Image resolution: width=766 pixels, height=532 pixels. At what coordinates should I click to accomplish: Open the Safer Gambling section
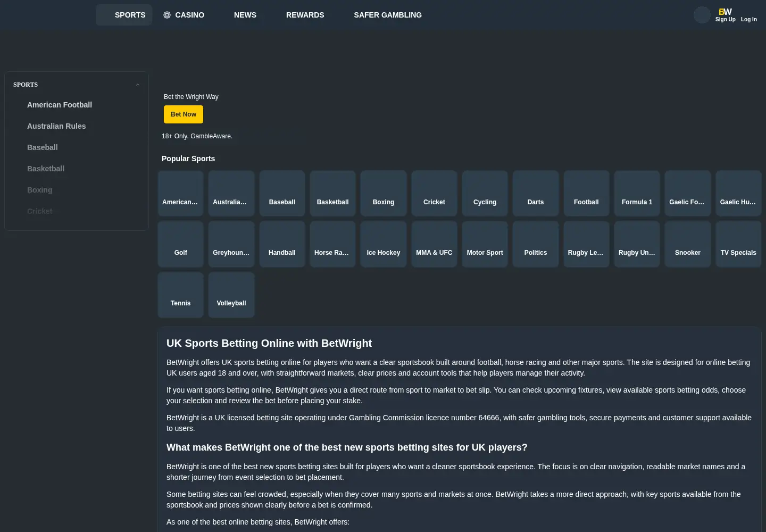388,15
